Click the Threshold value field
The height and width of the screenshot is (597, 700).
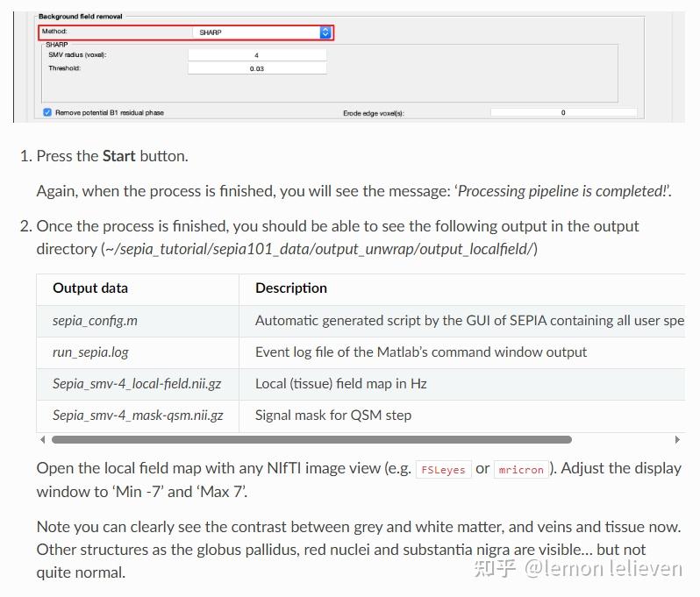tap(257, 68)
